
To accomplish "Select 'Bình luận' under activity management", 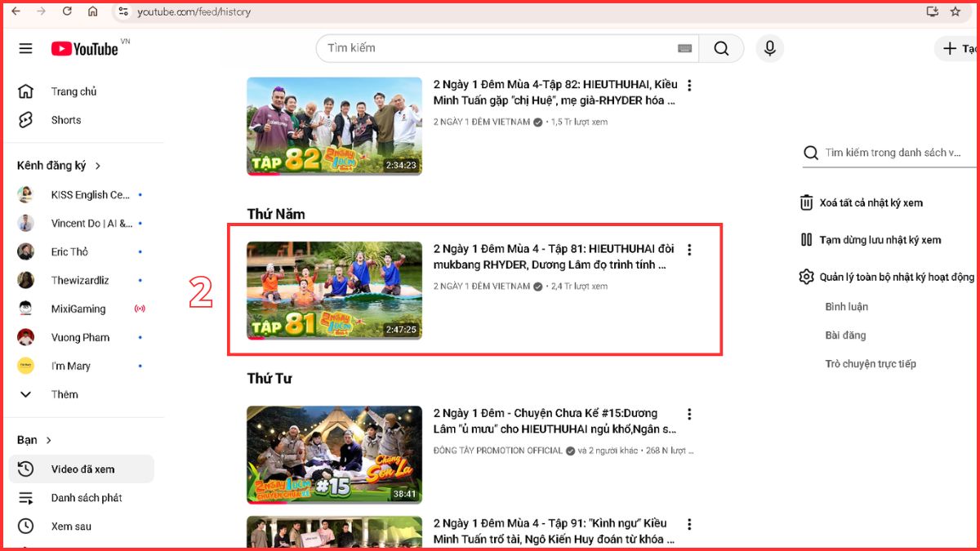I will [x=844, y=306].
